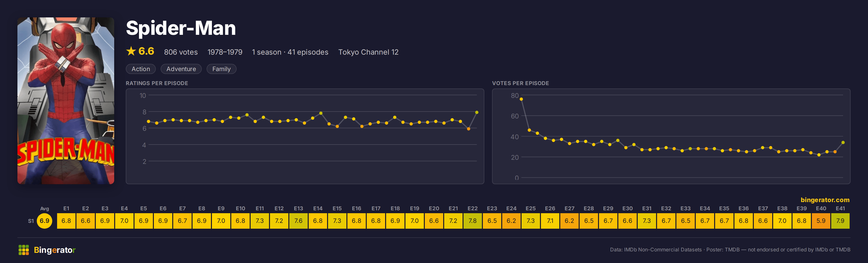This screenshot has width=868, height=263.
Task: Select episode E40 rating cell 5.9
Action: [x=821, y=221]
